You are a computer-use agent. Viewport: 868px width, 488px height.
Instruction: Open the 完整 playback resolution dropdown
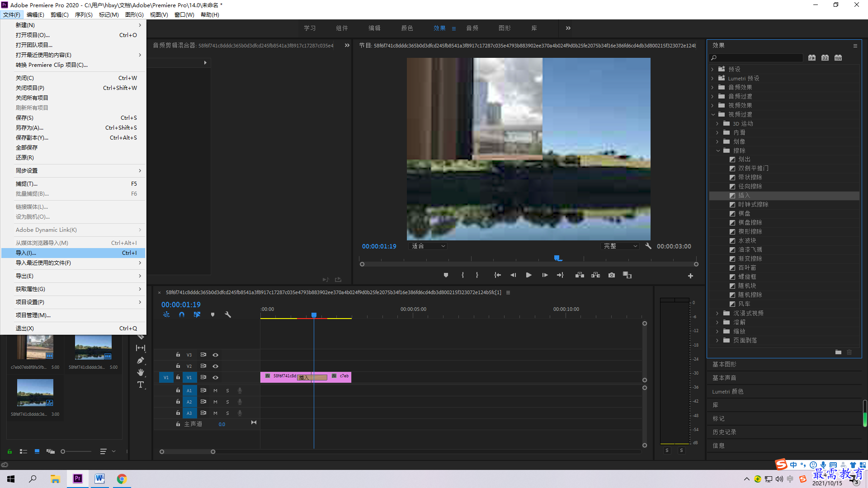[620, 246]
